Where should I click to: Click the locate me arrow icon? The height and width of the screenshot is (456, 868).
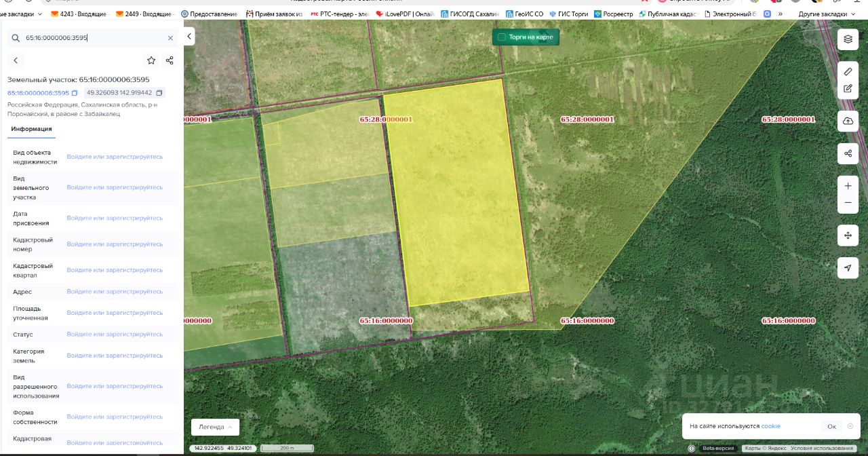[x=848, y=268]
